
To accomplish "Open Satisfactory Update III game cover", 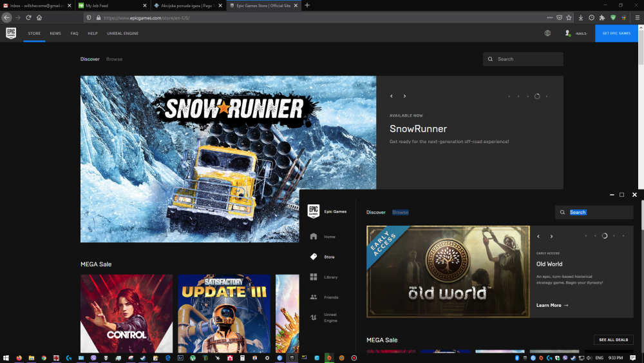I will 224,313.
